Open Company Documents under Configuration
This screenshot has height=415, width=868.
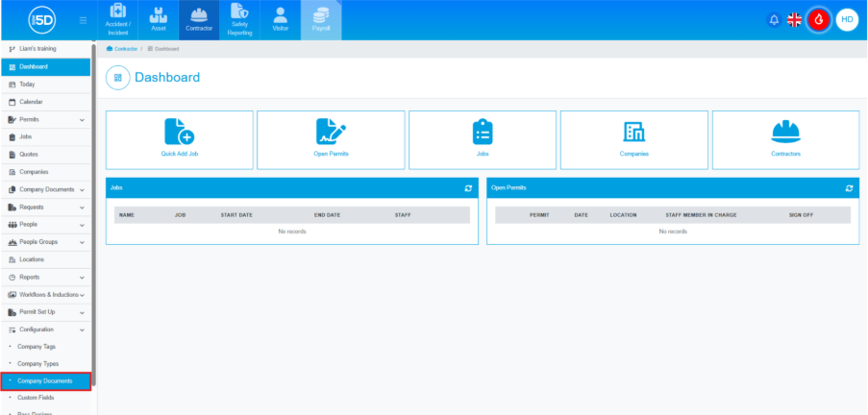46,381
